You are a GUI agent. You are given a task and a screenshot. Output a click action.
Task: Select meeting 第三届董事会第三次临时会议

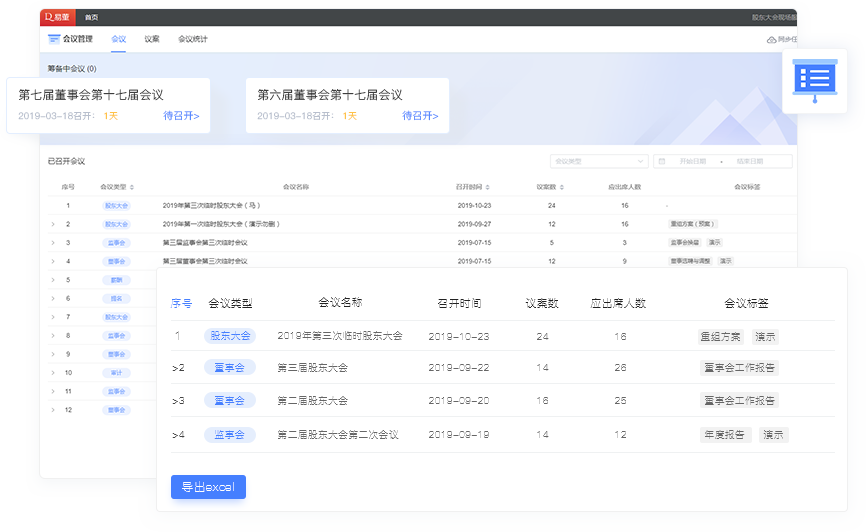[x=205, y=261]
